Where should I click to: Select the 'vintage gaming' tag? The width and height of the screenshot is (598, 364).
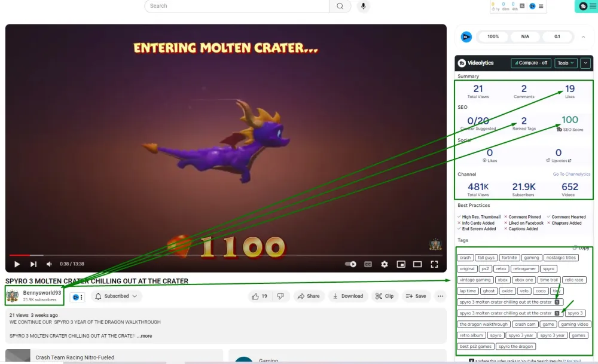click(475, 280)
